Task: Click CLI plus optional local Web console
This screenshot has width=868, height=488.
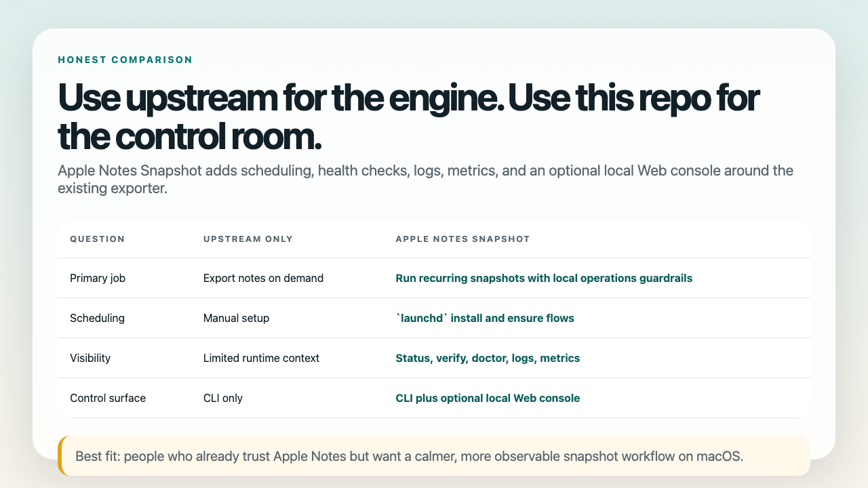Action: pyautogui.click(x=488, y=398)
